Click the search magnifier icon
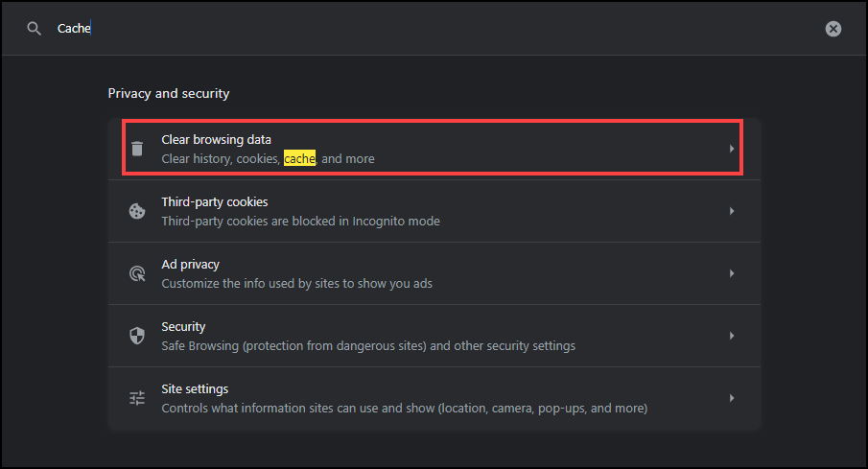Viewport: 868px width, 469px height. tap(35, 29)
